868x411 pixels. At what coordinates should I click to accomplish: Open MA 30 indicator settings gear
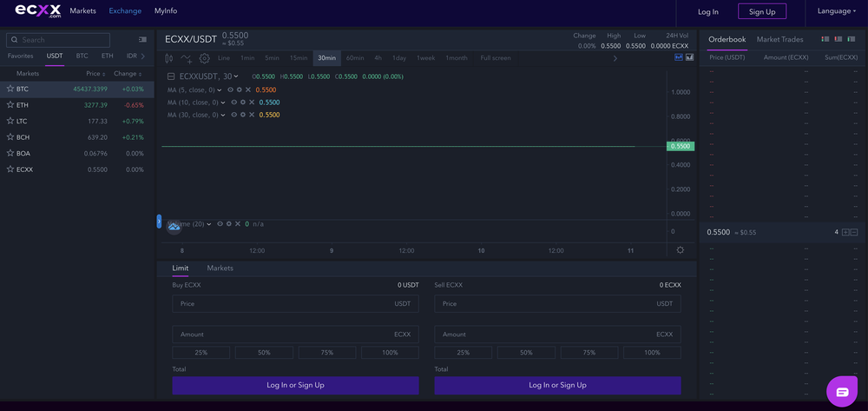click(x=243, y=115)
